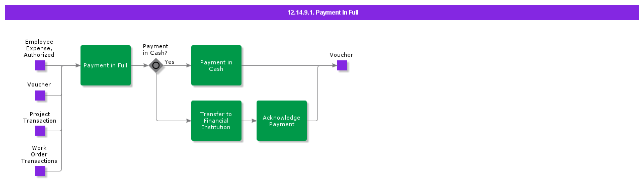This screenshot has width=644, height=186.
Task: Click the Acknowledge Payment process box
Action: click(282, 121)
